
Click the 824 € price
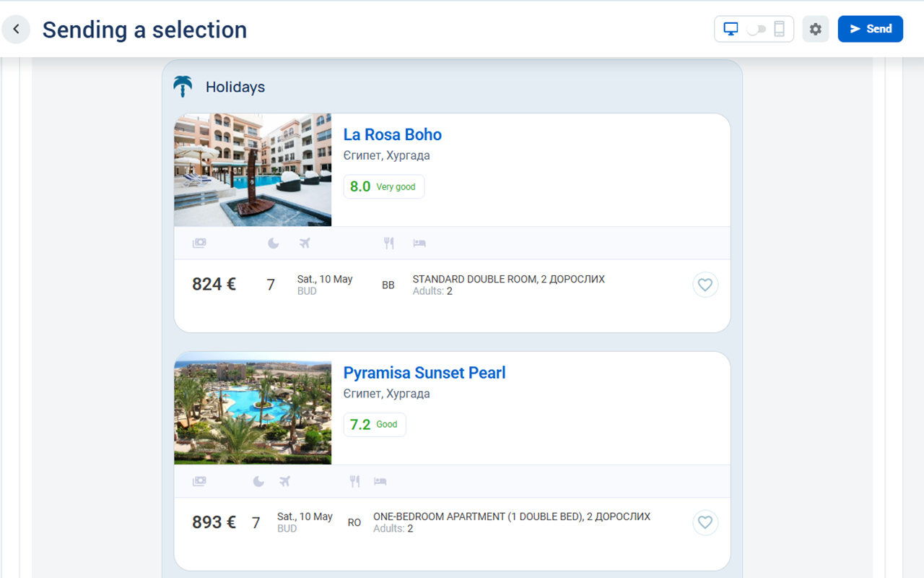point(214,285)
